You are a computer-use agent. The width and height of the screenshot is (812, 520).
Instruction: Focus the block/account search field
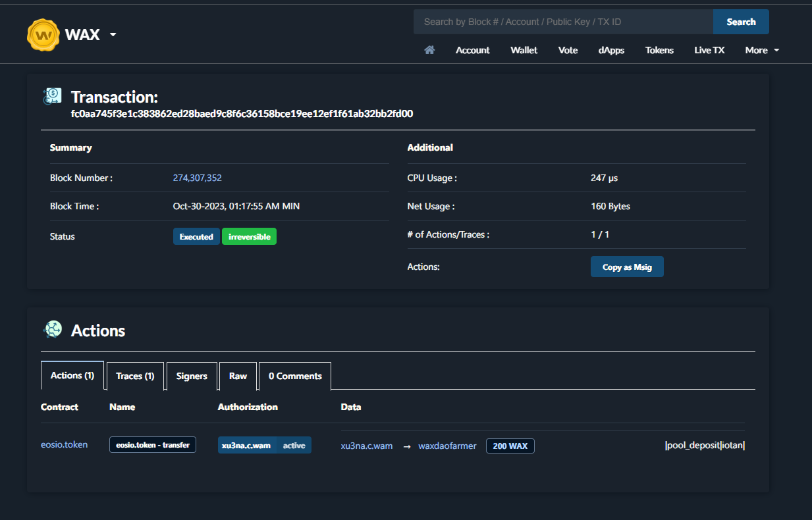[x=563, y=22]
